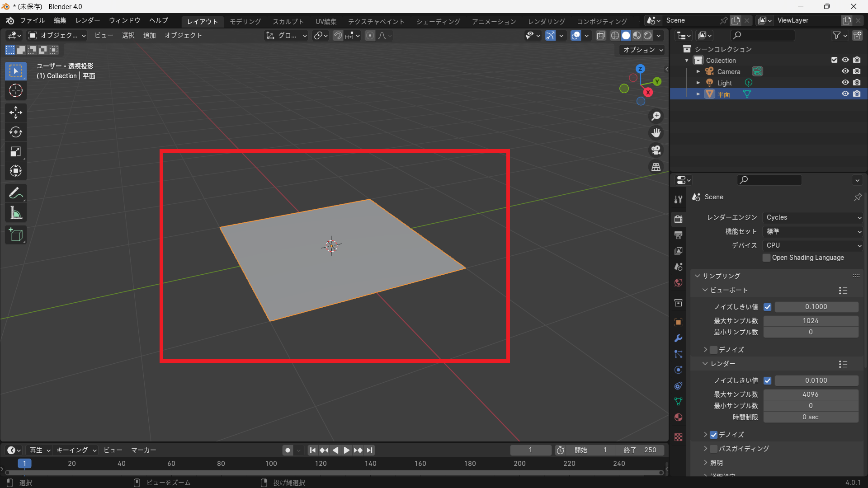Click the オプション button in viewport

(x=642, y=50)
